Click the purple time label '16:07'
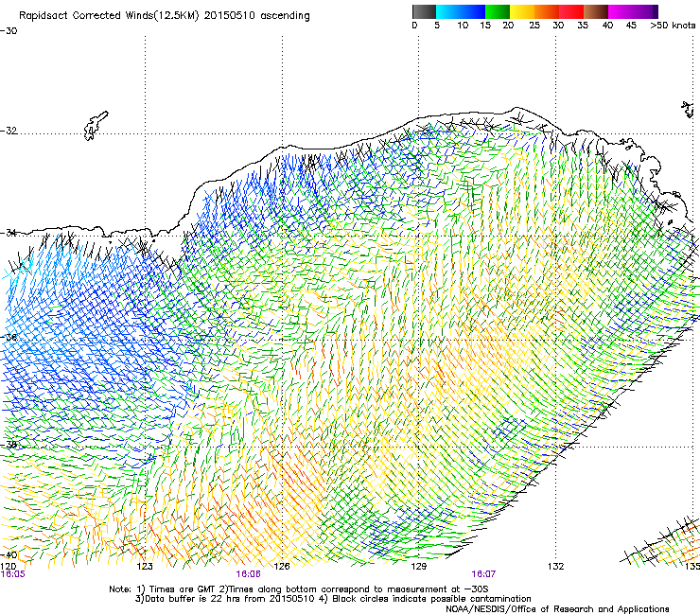 tap(483, 574)
